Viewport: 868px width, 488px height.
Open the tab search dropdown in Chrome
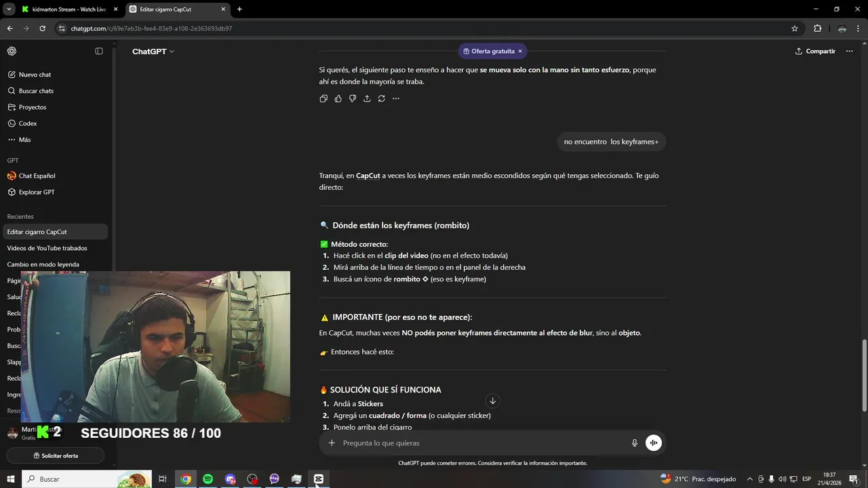click(9, 9)
